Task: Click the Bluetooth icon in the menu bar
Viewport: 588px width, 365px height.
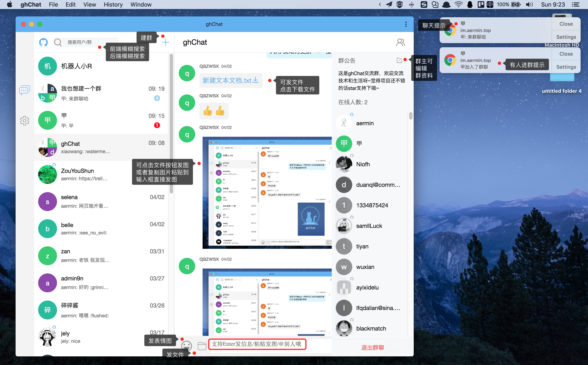Action: point(411,4)
